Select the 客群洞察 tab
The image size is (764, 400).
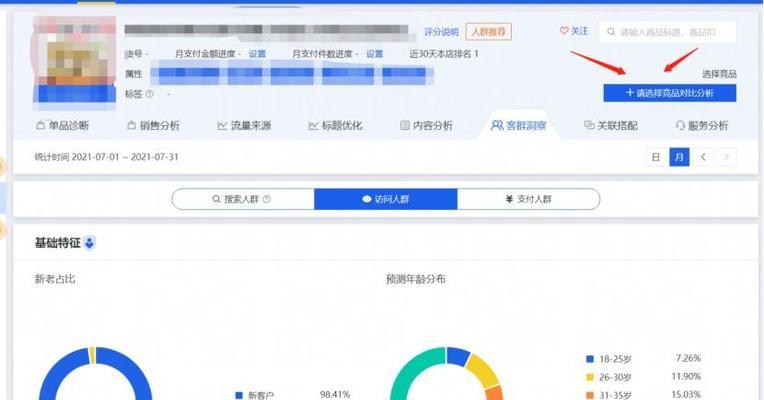click(518, 126)
